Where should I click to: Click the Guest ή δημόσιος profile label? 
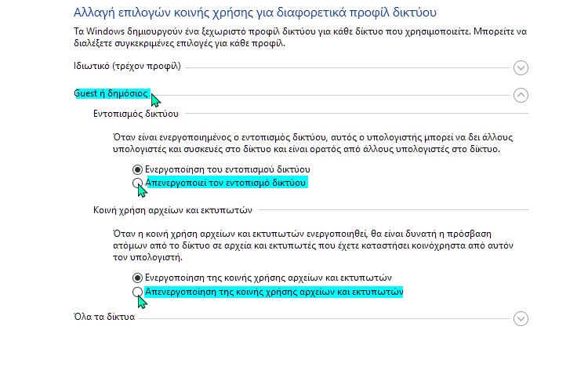click(111, 93)
